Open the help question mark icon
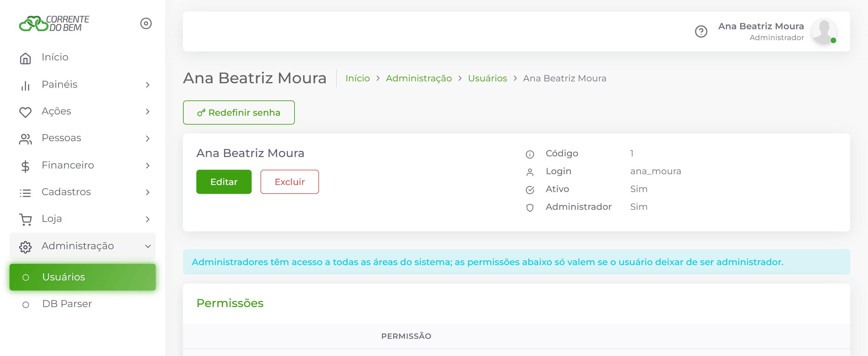868x356 pixels. (x=701, y=32)
